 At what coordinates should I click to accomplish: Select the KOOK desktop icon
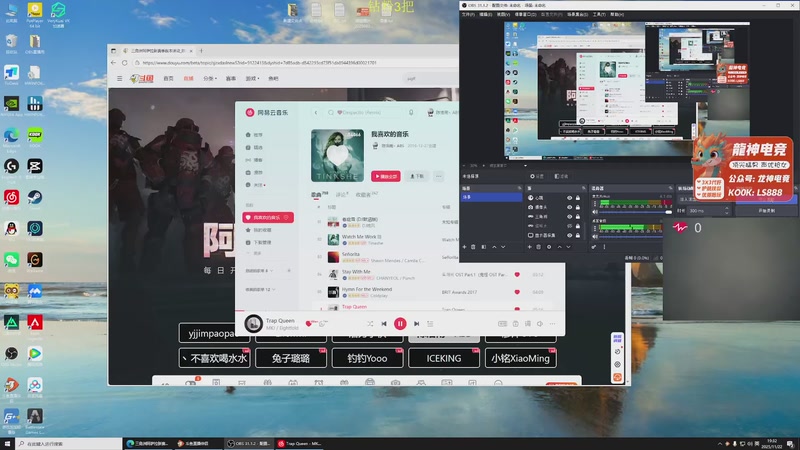(35, 137)
